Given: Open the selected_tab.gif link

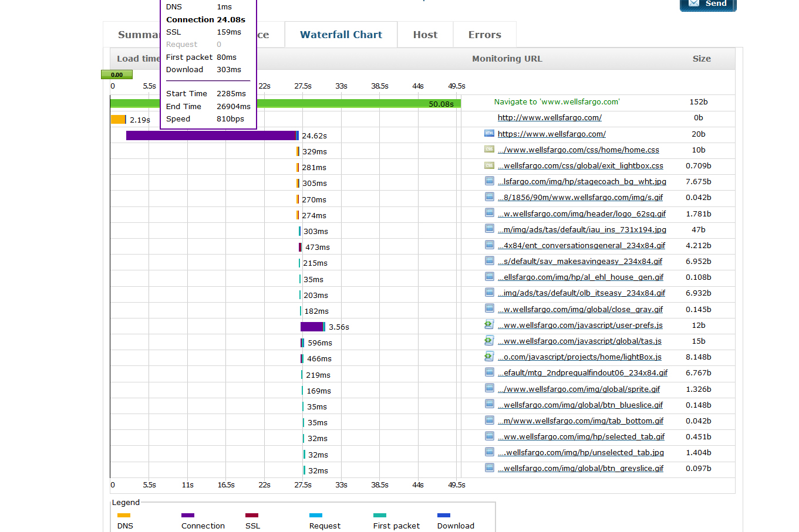Looking at the screenshot, I should coord(581,437).
